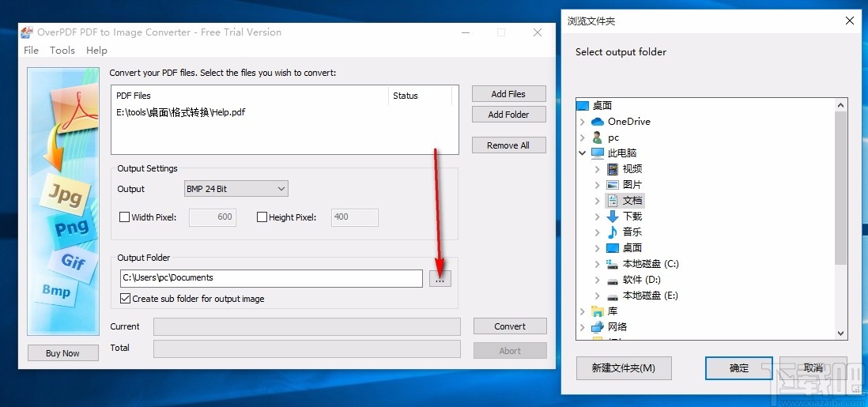Image resolution: width=868 pixels, height=407 pixels.
Task: Open the Help menu
Action: point(96,51)
